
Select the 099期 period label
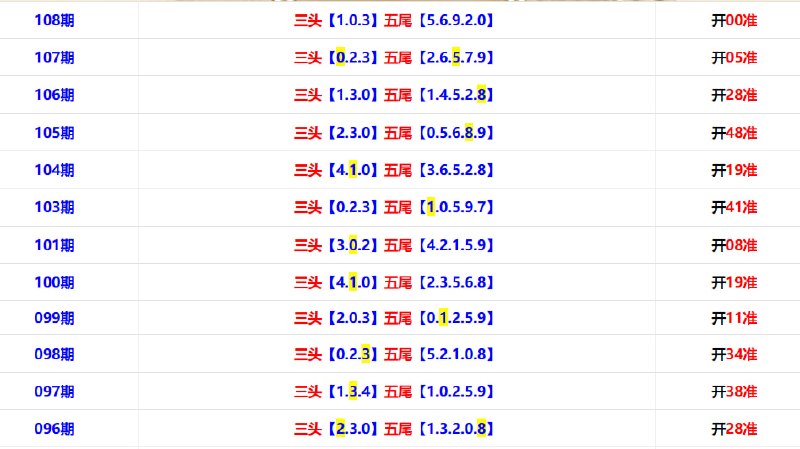tap(54, 318)
